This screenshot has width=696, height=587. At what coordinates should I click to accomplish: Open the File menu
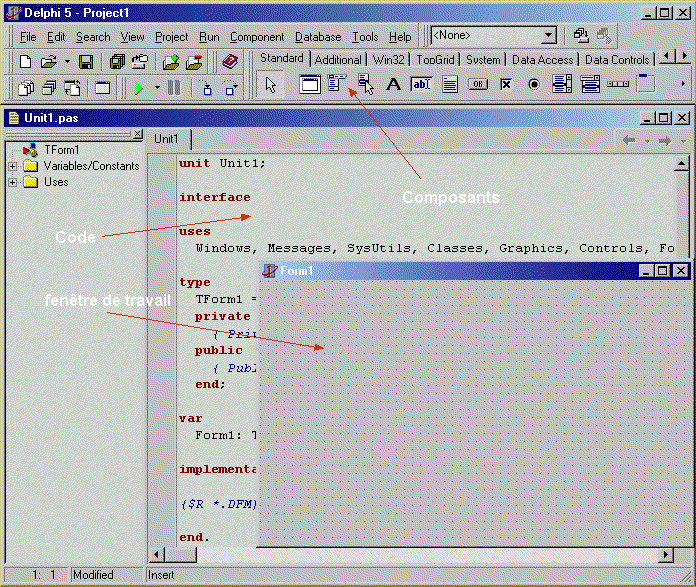[x=28, y=37]
